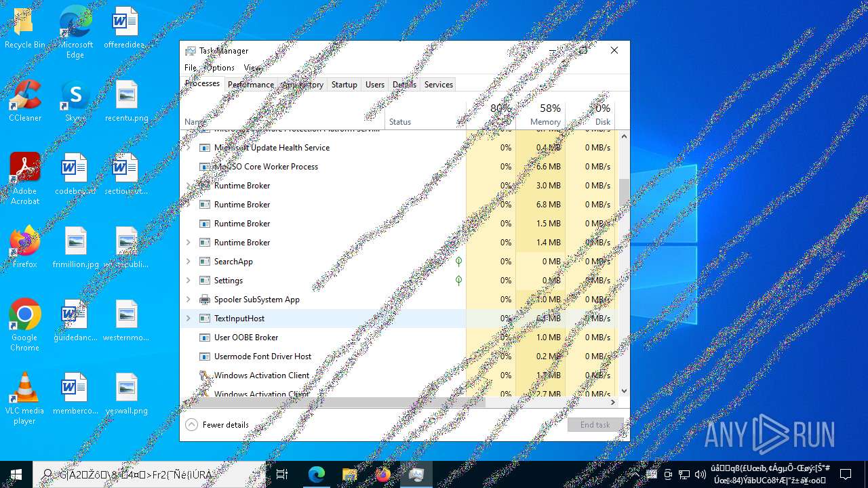The width and height of the screenshot is (868, 488).
Task: Open Firefox desktop shortcut
Action: coord(25,247)
